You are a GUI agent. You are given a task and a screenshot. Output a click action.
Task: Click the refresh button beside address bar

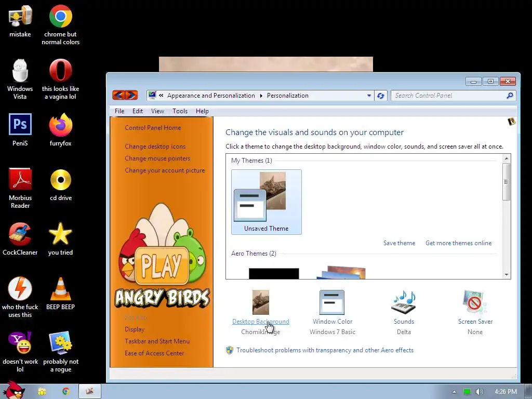click(381, 96)
